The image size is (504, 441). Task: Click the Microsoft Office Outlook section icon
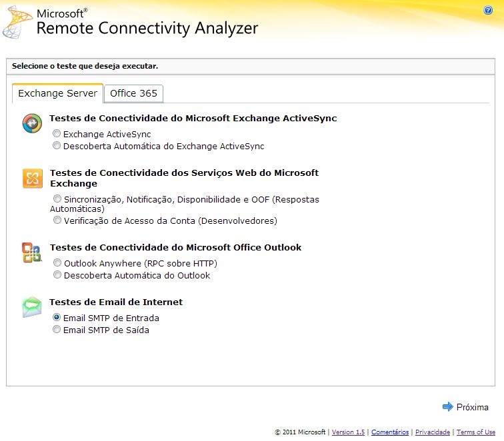point(31,253)
